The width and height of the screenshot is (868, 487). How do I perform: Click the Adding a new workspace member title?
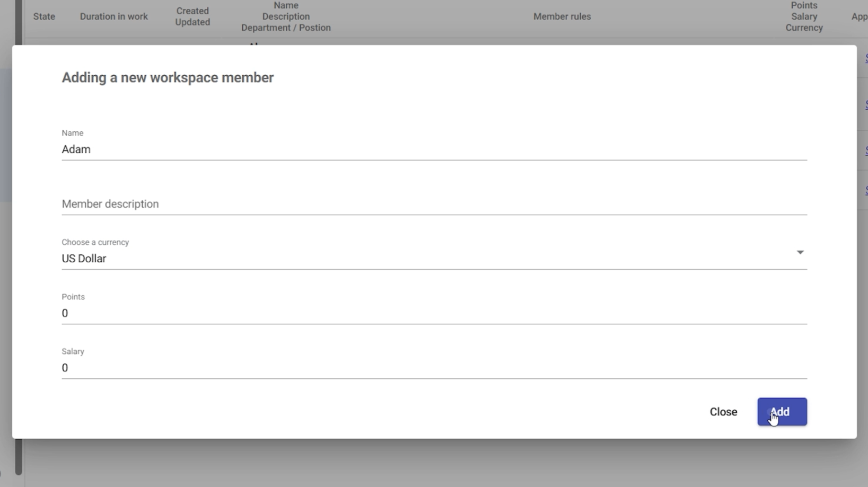(x=168, y=77)
